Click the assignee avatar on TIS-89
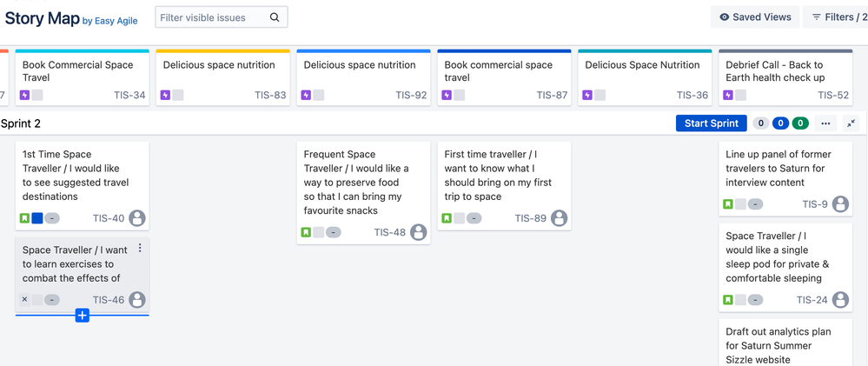868x366 pixels. pos(559,218)
